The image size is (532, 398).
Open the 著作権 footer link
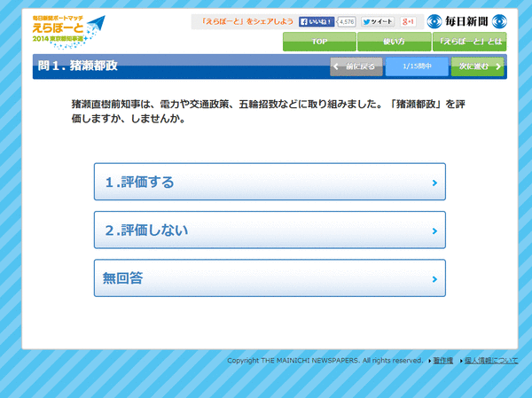443,361
